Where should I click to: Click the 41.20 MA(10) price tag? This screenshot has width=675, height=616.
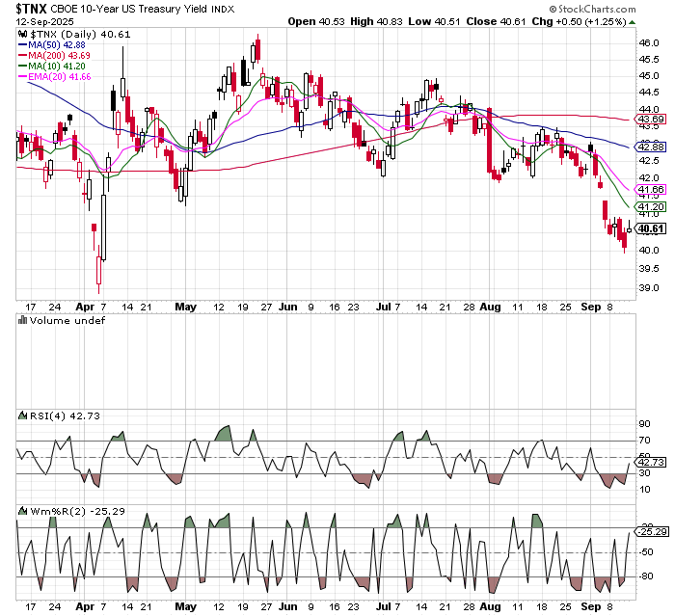[651, 207]
